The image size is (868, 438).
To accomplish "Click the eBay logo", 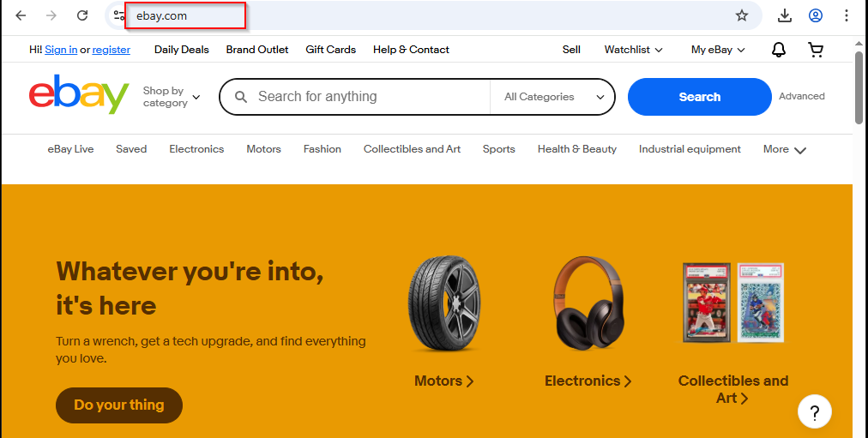I will click(x=78, y=96).
